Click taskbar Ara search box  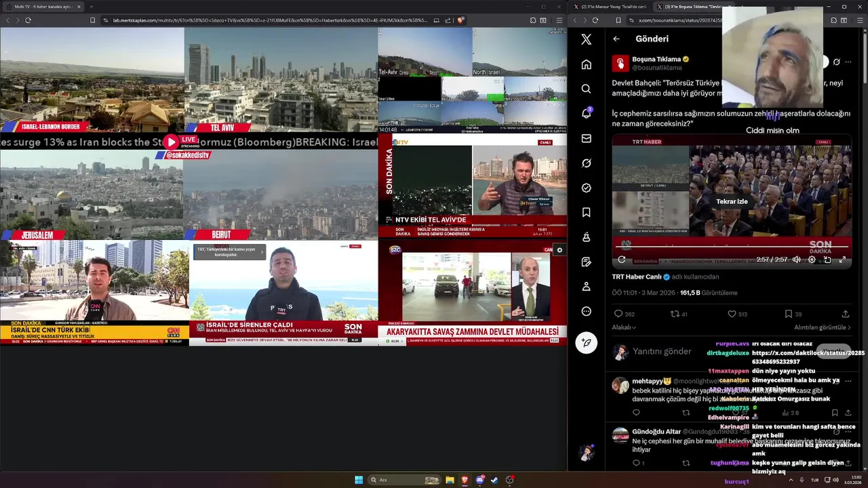point(405,480)
